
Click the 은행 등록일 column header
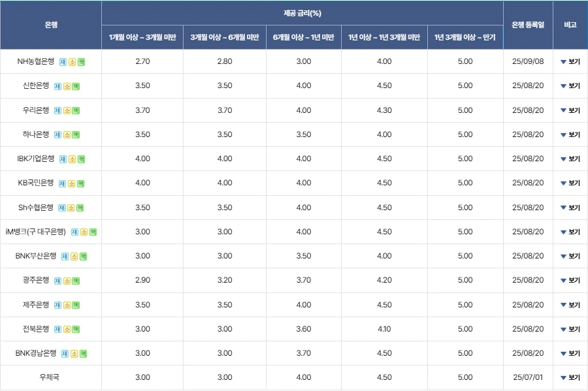click(528, 25)
